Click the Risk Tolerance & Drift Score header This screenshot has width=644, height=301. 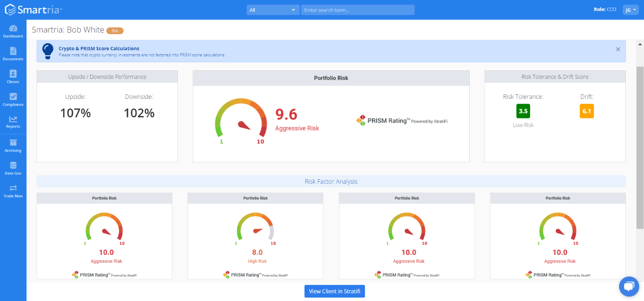pos(555,77)
